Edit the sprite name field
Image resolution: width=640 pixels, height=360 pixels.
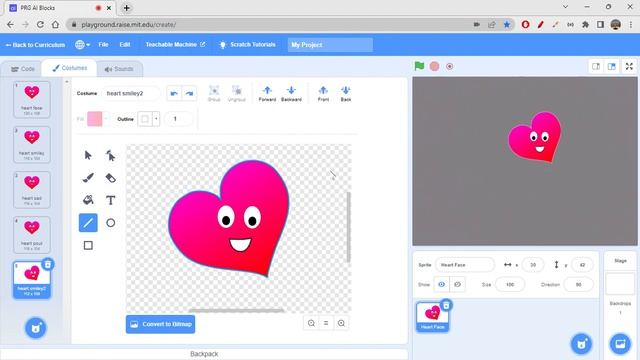tap(465, 265)
